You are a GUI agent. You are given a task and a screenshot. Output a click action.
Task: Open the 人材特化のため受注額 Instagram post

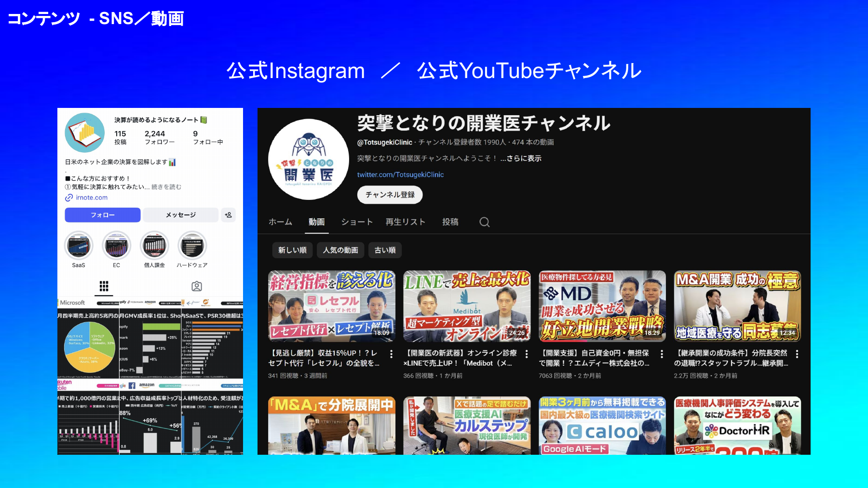pyautogui.click(x=212, y=417)
